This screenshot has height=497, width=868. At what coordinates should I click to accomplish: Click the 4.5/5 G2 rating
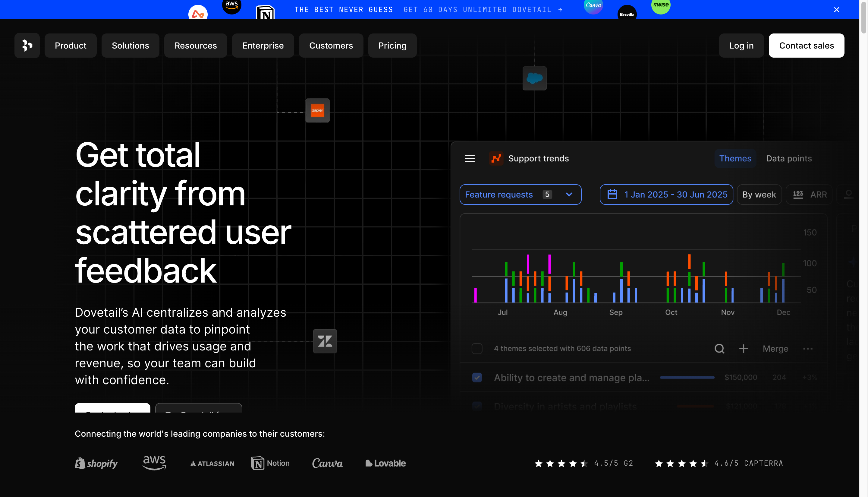(583, 463)
